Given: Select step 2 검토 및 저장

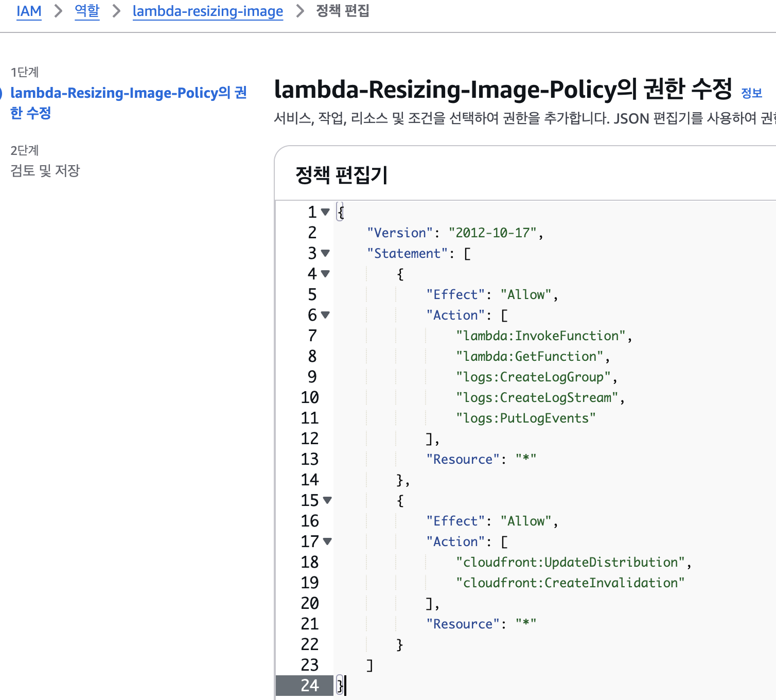Looking at the screenshot, I should 45,170.
